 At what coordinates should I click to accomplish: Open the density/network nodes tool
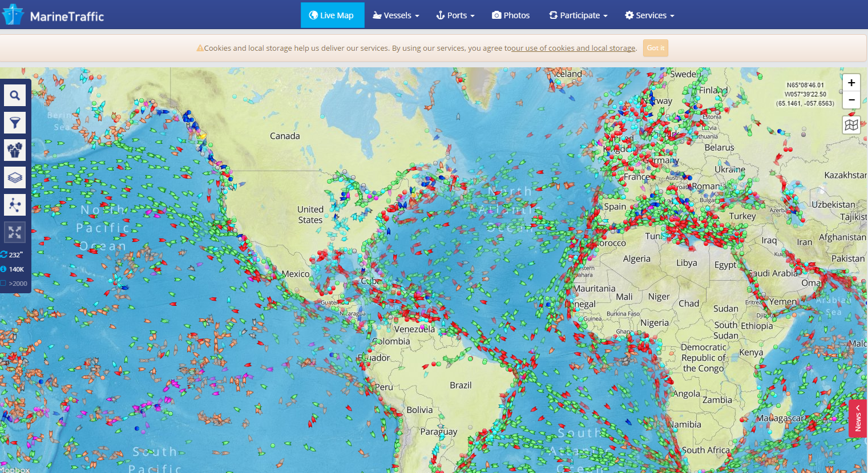15,205
